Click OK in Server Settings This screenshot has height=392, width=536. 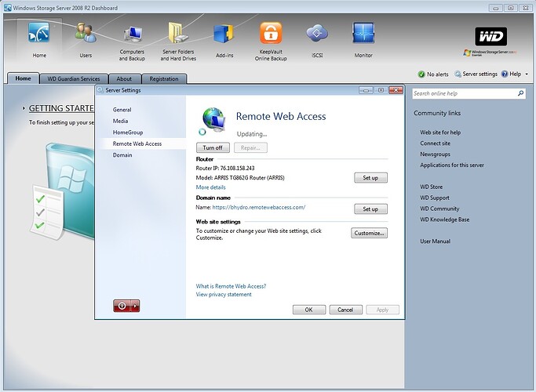309,310
